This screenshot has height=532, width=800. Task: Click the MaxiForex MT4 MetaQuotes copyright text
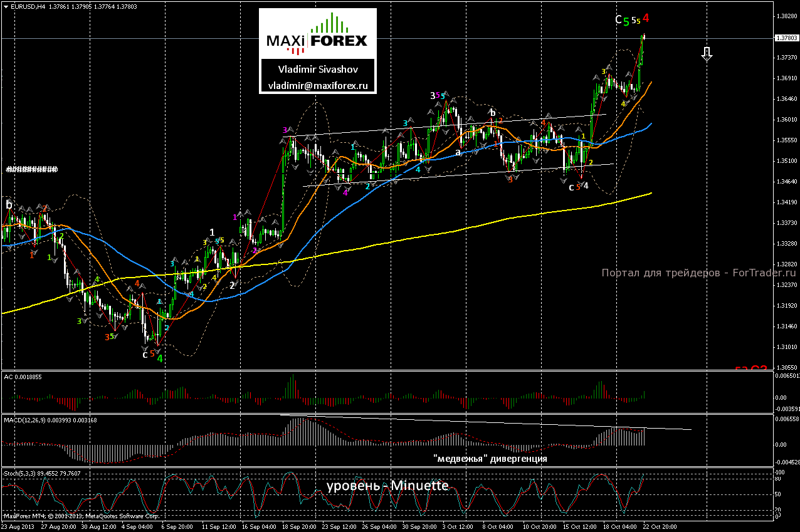tap(81, 517)
